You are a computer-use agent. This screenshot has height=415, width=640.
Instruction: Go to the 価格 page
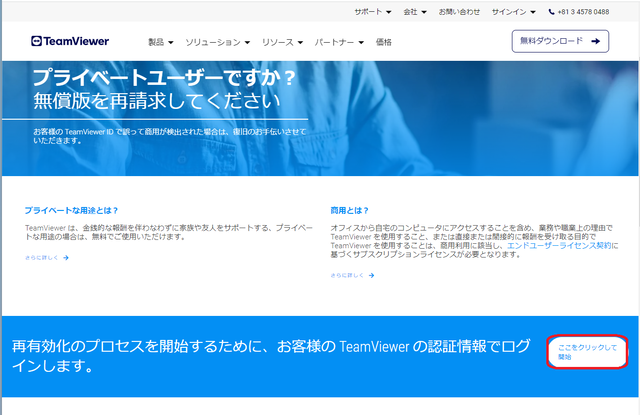coord(384,42)
